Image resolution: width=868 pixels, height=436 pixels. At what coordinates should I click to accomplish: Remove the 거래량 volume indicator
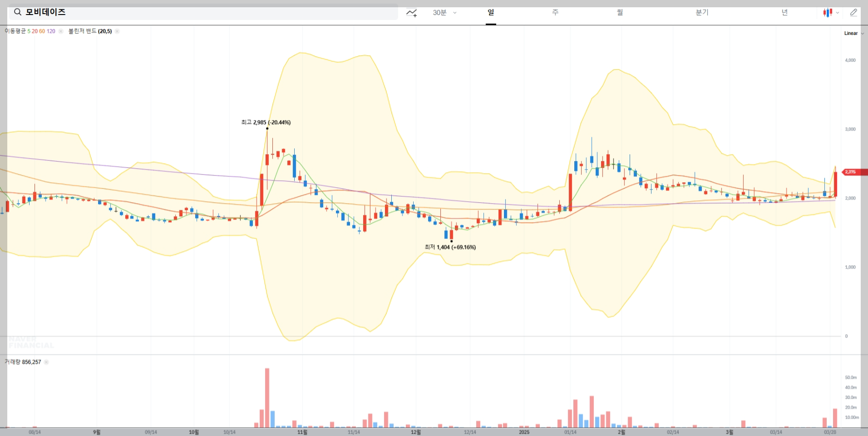coord(46,362)
